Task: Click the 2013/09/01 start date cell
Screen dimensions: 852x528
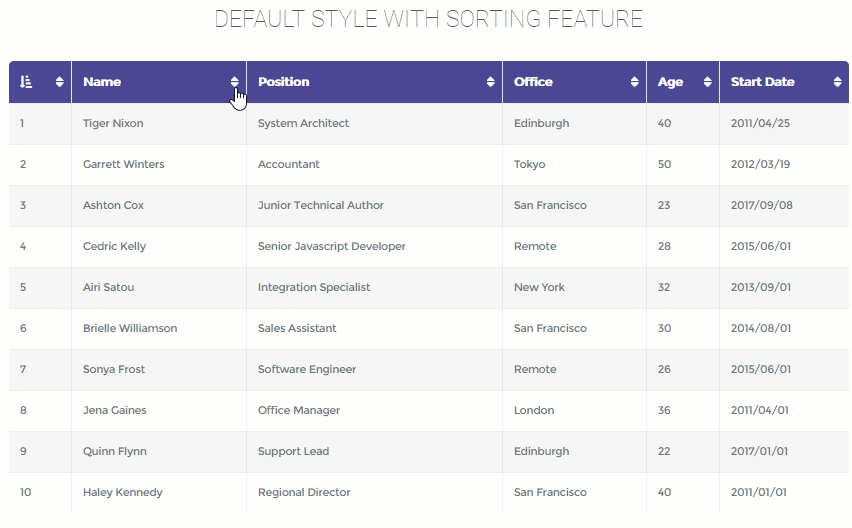Action: click(761, 287)
